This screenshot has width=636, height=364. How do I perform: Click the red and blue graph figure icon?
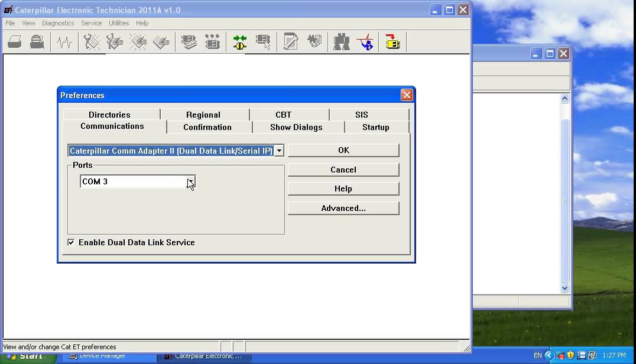tap(365, 42)
